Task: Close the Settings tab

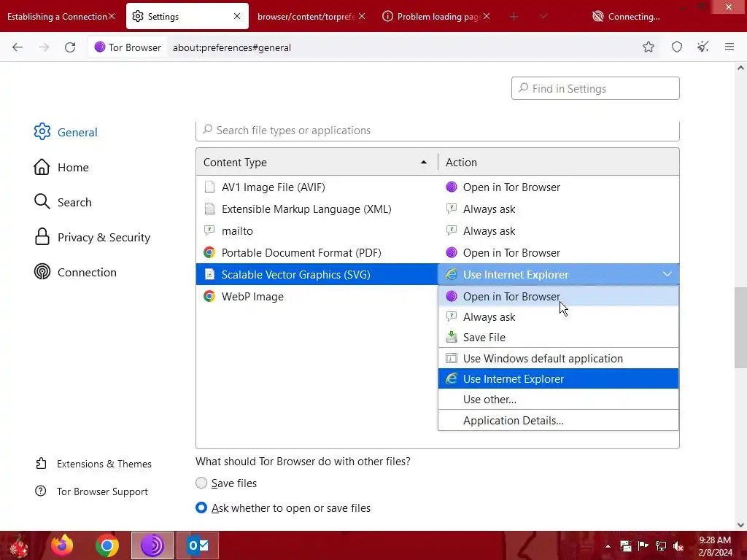Action: point(237,16)
